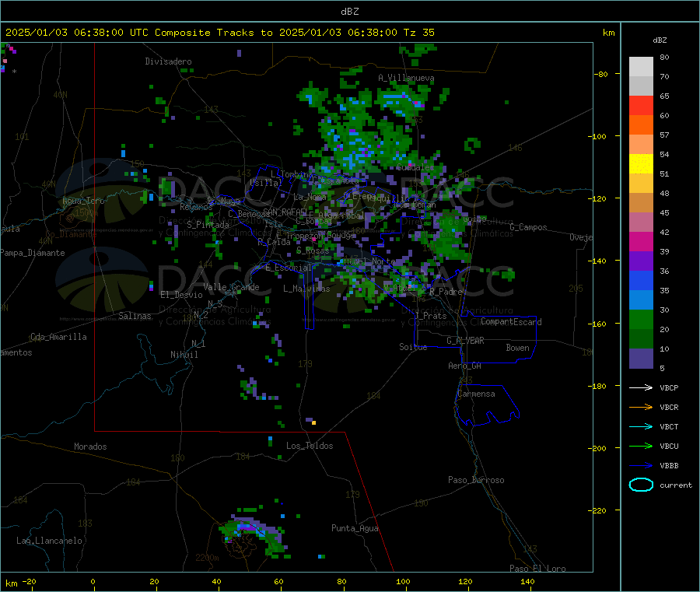Click the orange VBCR arrow in legend
Screen dimensions: 700x592
click(x=641, y=407)
